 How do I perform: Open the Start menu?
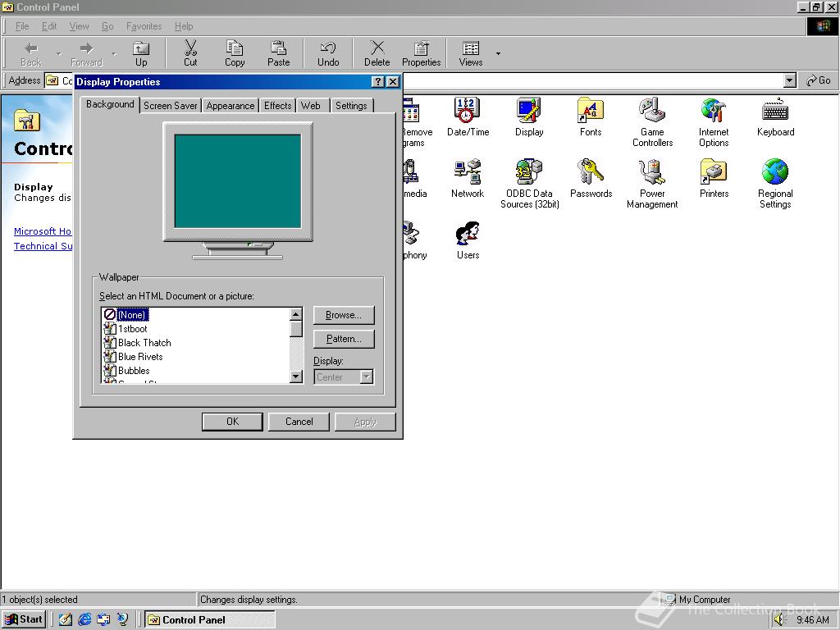(24, 619)
